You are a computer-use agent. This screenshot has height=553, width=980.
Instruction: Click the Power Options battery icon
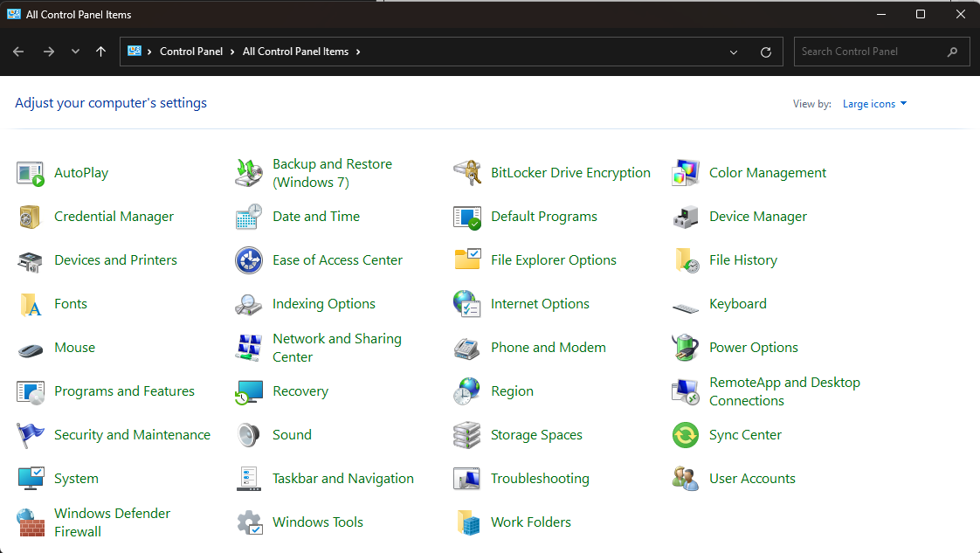(685, 348)
